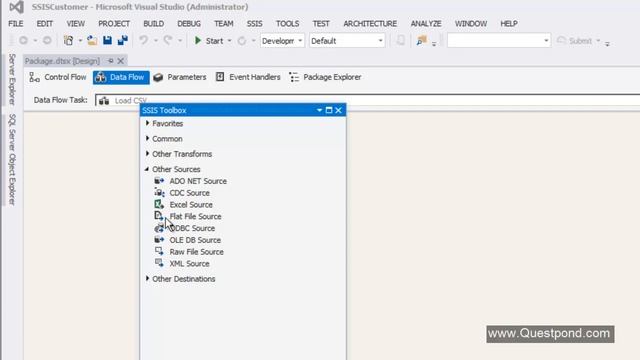Click the Excel Source icon
Viewport: 640px width, 360px height.
point(159,204)
